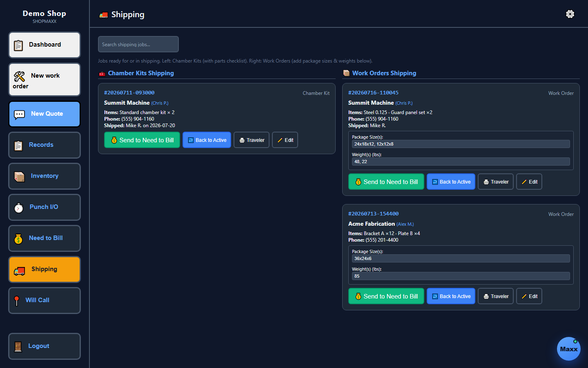Send Acme Fabrication job to Need to Bill
588x368 pixels.
coord(386,296)
